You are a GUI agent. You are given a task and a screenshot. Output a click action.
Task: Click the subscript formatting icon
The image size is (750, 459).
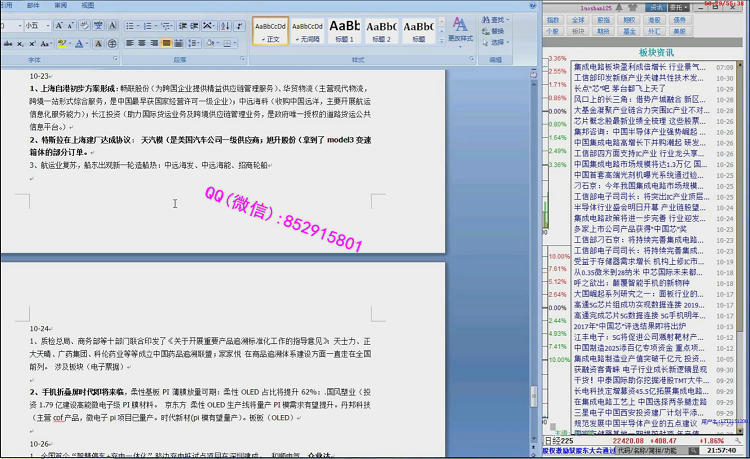[x=20, y=43]
